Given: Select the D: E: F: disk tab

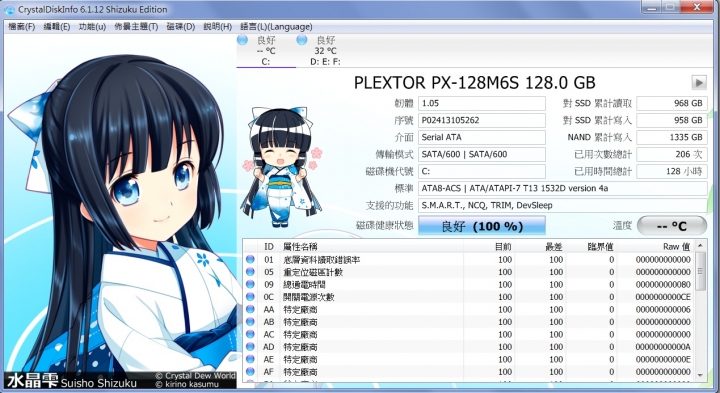Looking at the screenshot, I should point(325,51).
